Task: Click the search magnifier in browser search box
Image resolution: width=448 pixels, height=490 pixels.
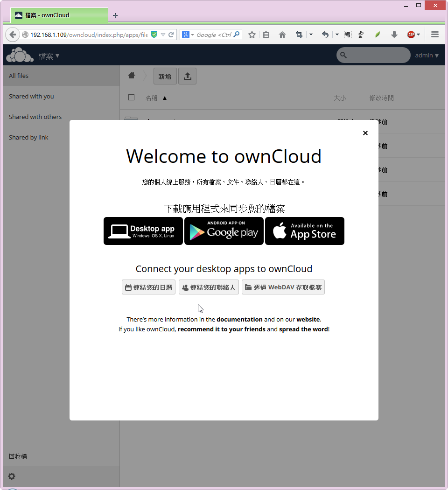Action: click(237, 35)
